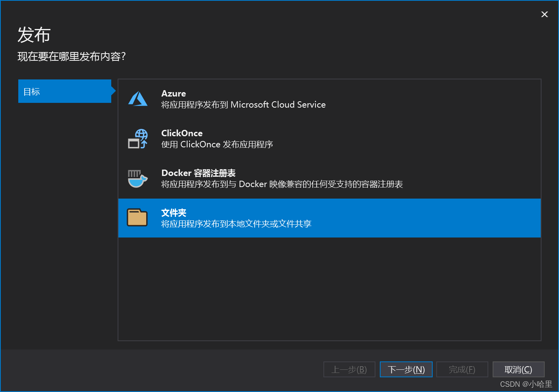This screenshot has height=392, width=559.
Task: Open the 目标 step tab
Action: click(x=65, y=91)
